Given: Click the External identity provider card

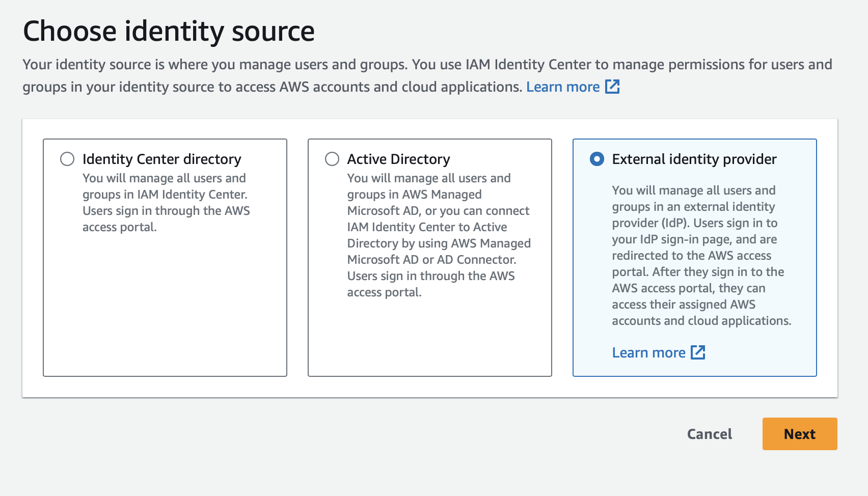Looking at the screenshot, I should [694, 257].
